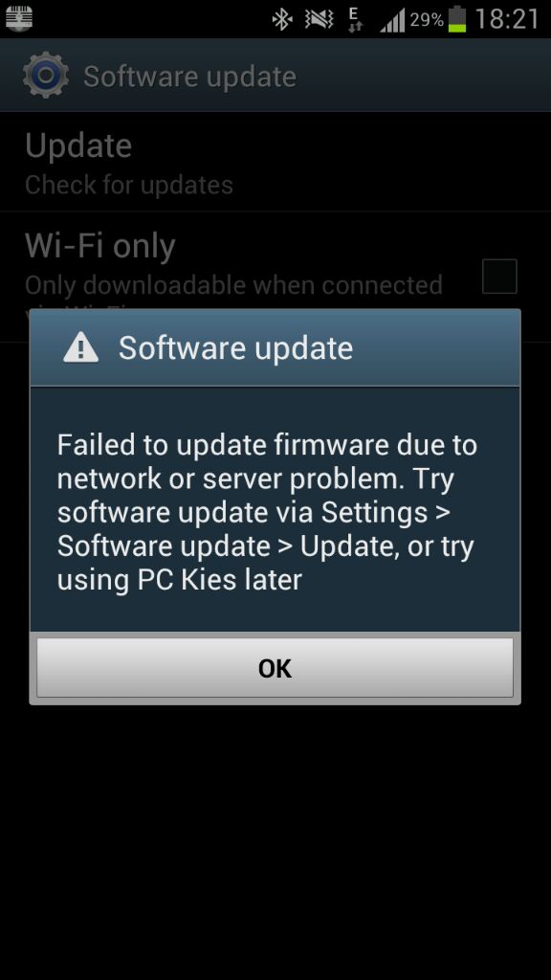Select the Wi-Fi only setting row

[x=275, y=277]
